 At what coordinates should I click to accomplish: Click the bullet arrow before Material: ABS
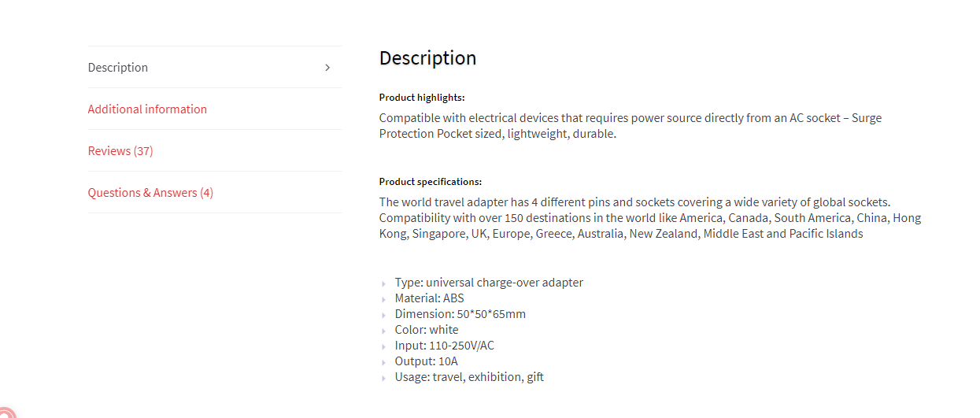383,299
